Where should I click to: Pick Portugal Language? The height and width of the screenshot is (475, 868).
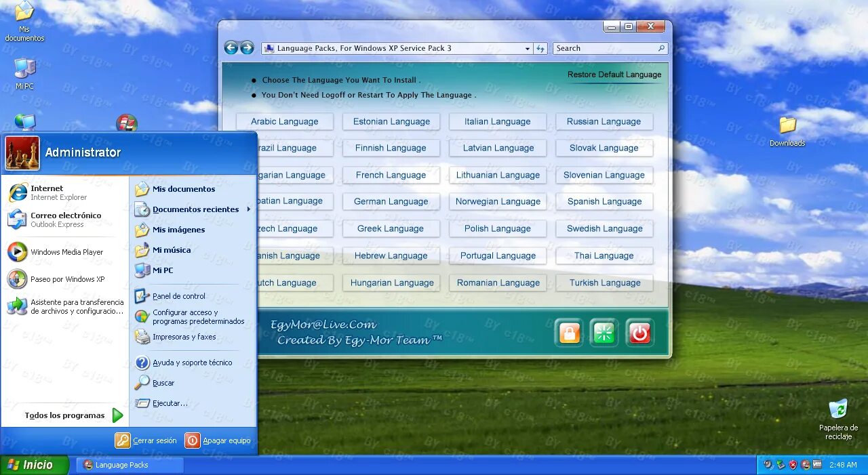point(498,255)
